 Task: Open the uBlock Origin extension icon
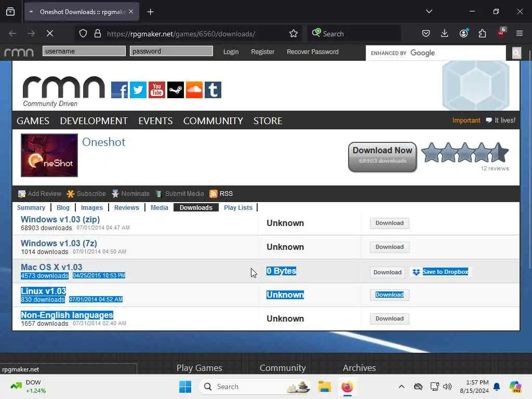pyautogui.click(x=501, y=33)
